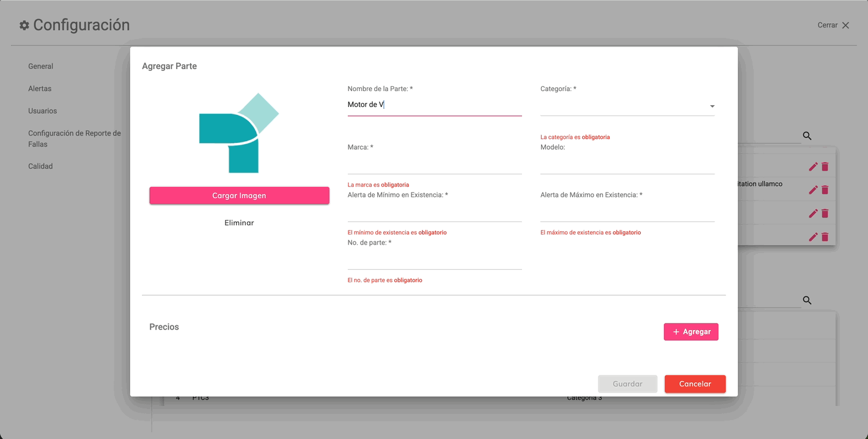The width and height of the screenshot is (868, 439).
Task: Select Calidad in the sidebar
Action: (x=40, y=166)
